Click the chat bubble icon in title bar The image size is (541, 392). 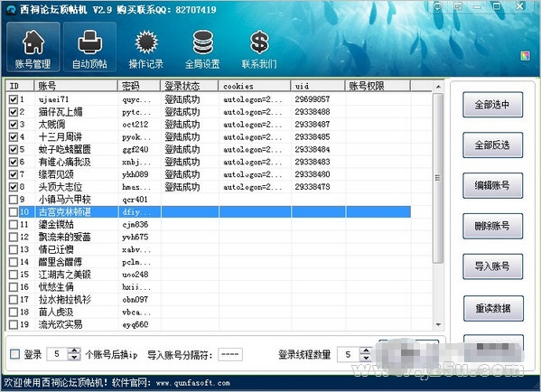438,5
